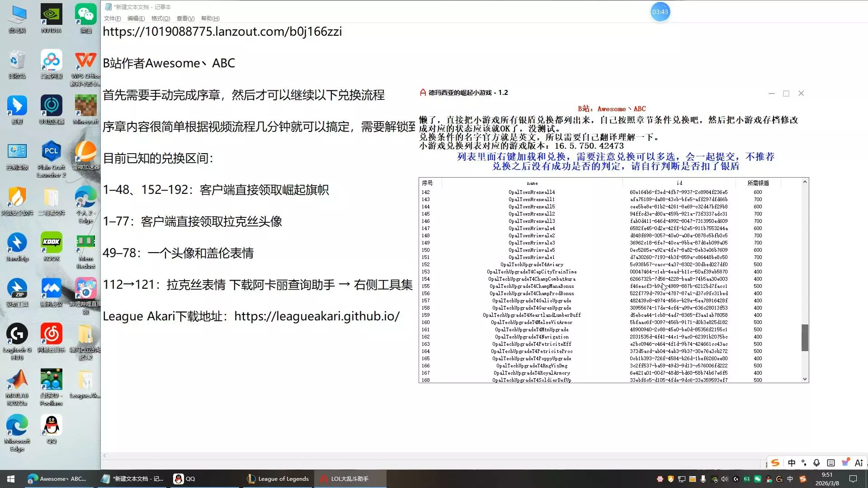Click the name column header
This screenshot has height=488, width=868.
(532, 183)
